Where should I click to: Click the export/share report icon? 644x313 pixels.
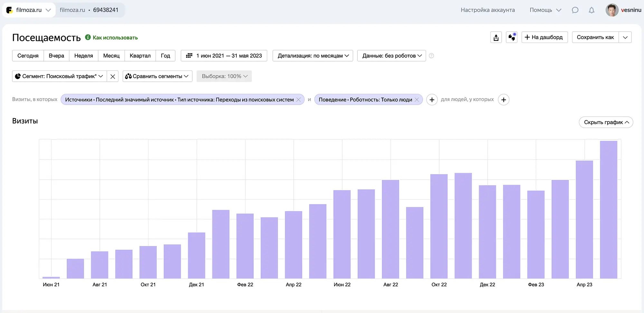[x=496, y=37]
